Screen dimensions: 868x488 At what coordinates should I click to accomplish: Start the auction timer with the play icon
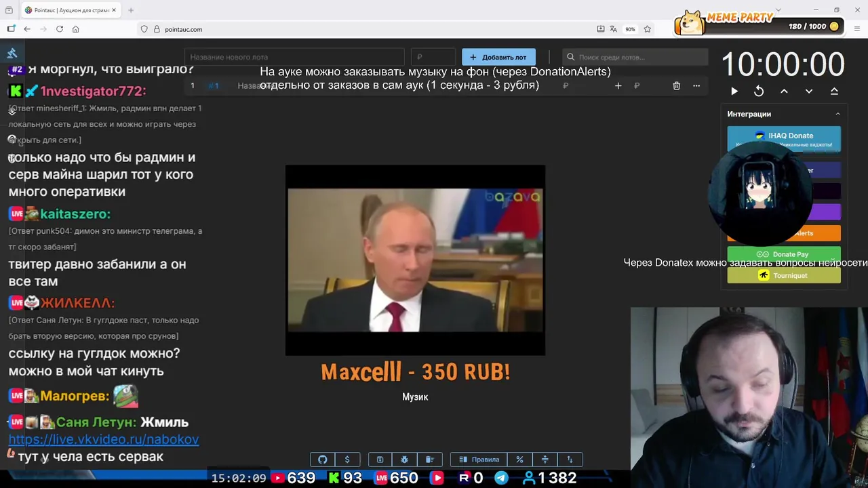[734, 91]
